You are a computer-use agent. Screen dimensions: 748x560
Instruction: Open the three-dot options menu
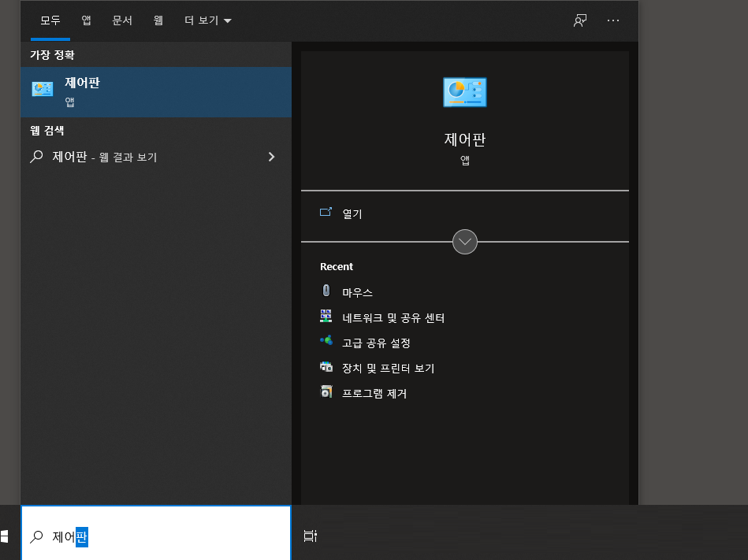(613, 20)
